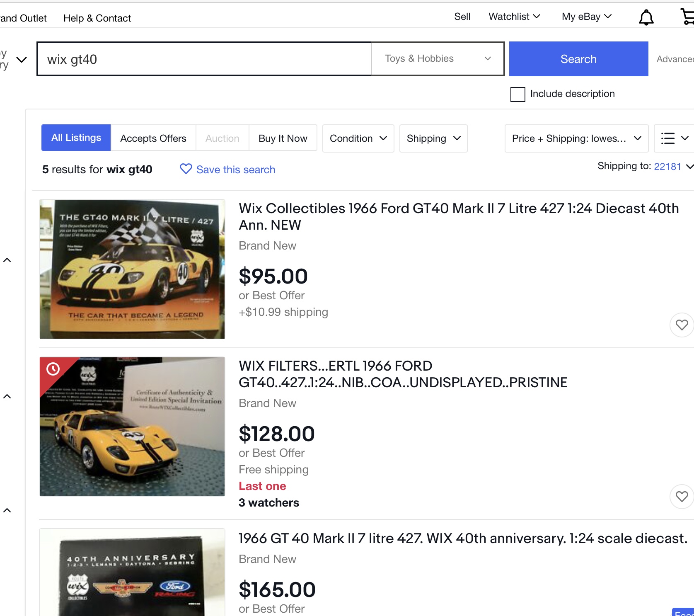Enable the Include description checkbox

tap(517, 94)
